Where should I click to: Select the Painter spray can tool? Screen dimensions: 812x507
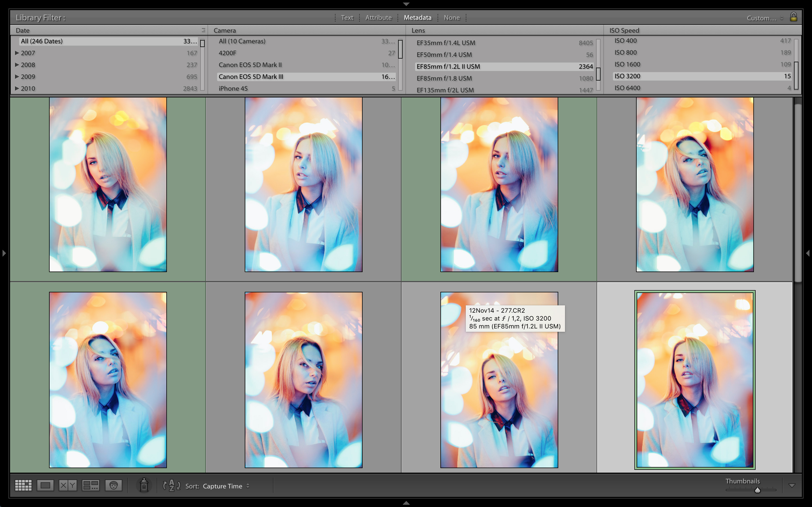click(144, 485)
